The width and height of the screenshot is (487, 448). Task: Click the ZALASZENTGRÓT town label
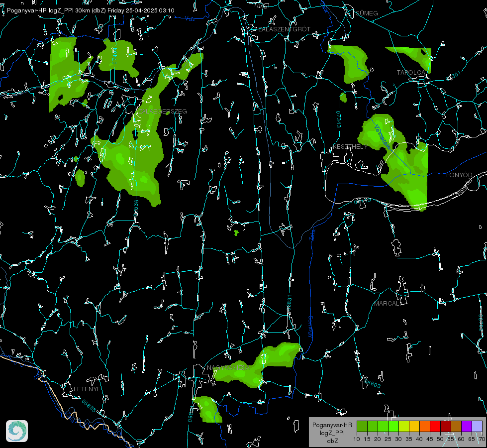click(284, 29)
